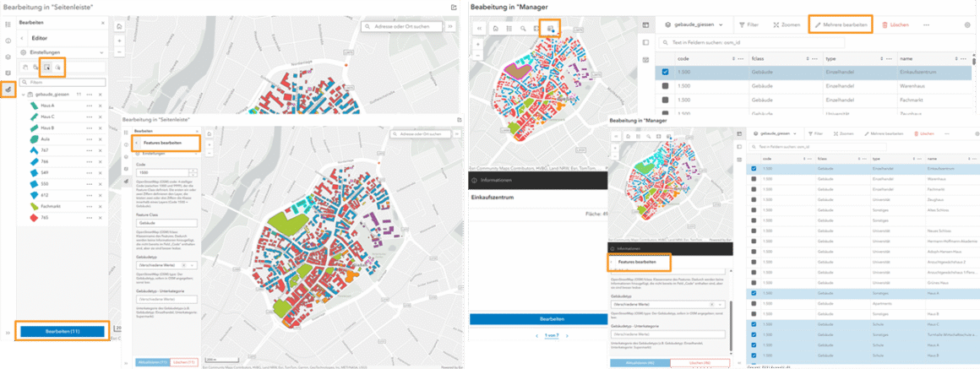This screenshot has height=369, width=980.
Task: Click the Aktualisieren (11) button
Action: point(152,362)
